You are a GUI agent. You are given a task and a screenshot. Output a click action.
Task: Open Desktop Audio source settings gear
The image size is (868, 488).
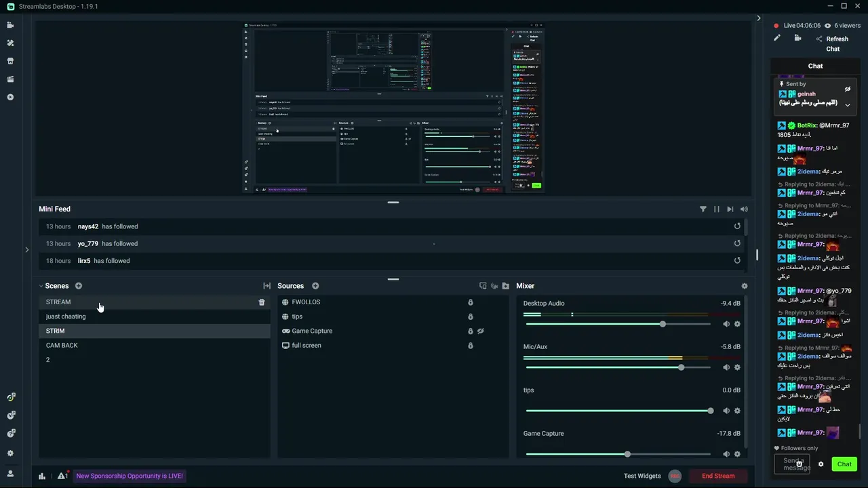coord(737,324)
